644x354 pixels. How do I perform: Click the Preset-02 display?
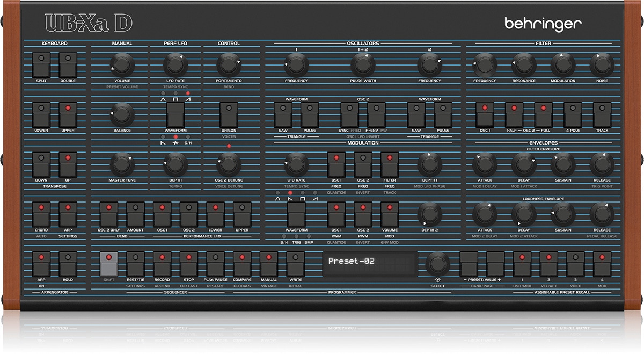pyautogui.click(x=370, y=264)
